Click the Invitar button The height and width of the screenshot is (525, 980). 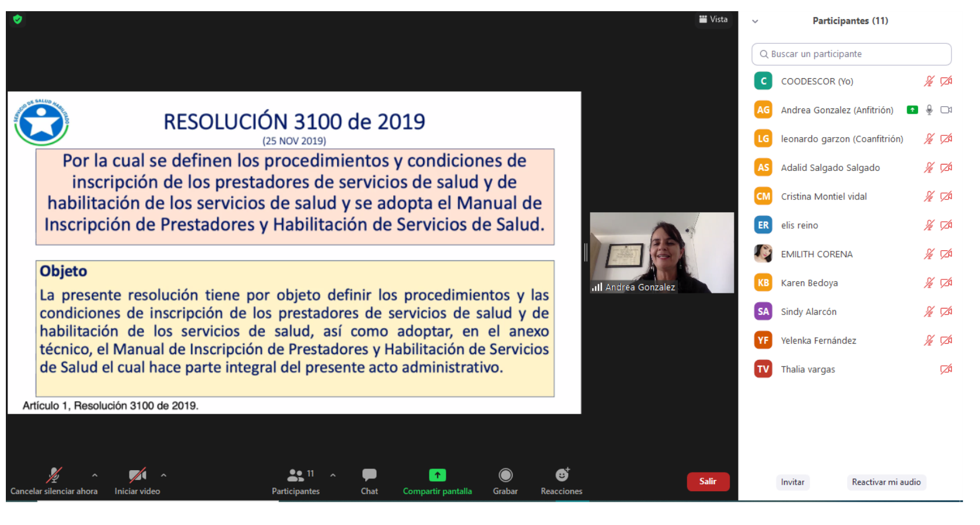792,482
